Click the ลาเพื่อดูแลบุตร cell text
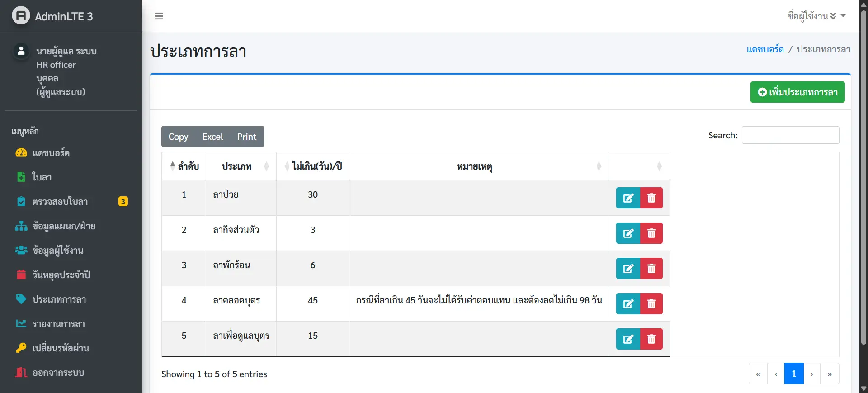Image resolution: width=868 pixels, height=393 pixels. (x=241, y=336)
